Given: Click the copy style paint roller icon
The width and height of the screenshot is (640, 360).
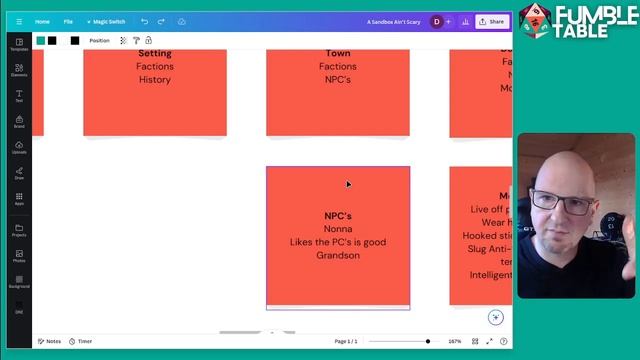Looking at the screenshot, I should tap(136, 40).
